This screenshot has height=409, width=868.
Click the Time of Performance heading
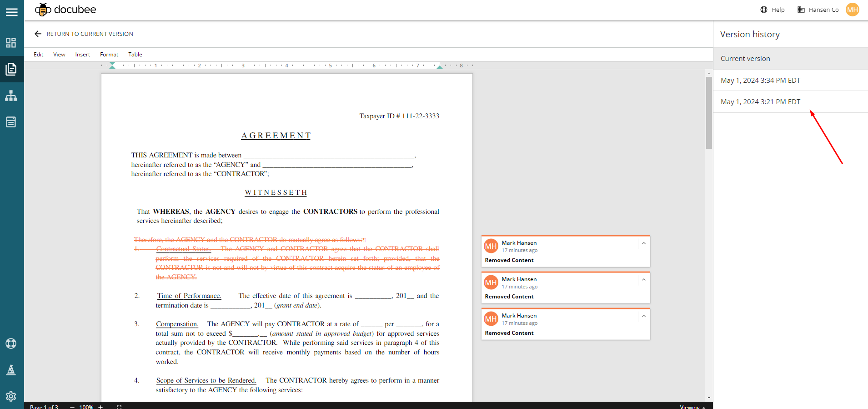point(189,296)
